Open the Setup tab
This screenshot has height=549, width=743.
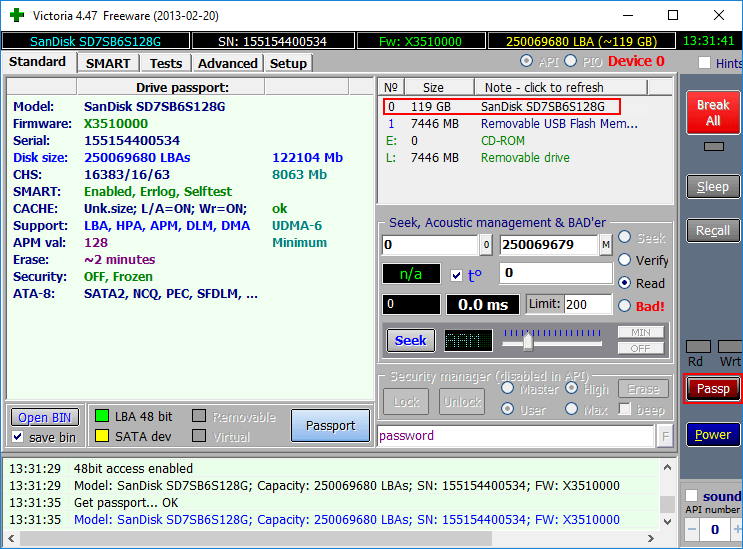click(x=289, y=63)
